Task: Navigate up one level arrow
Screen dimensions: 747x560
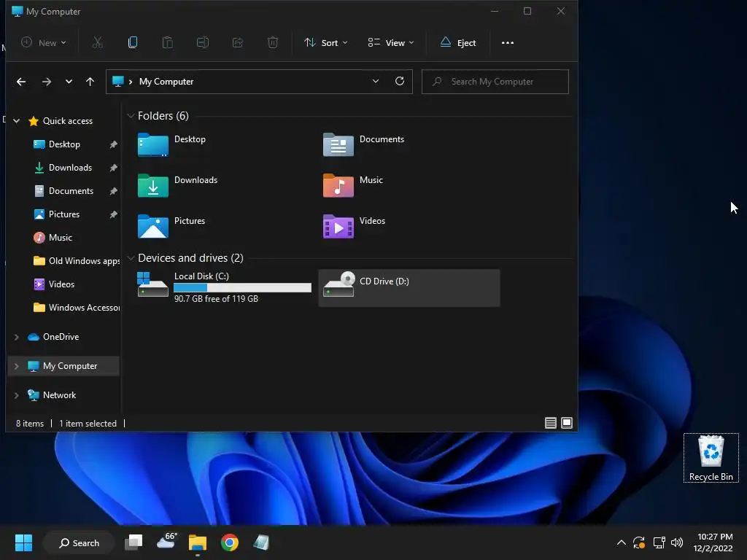Action: (90, 82)
